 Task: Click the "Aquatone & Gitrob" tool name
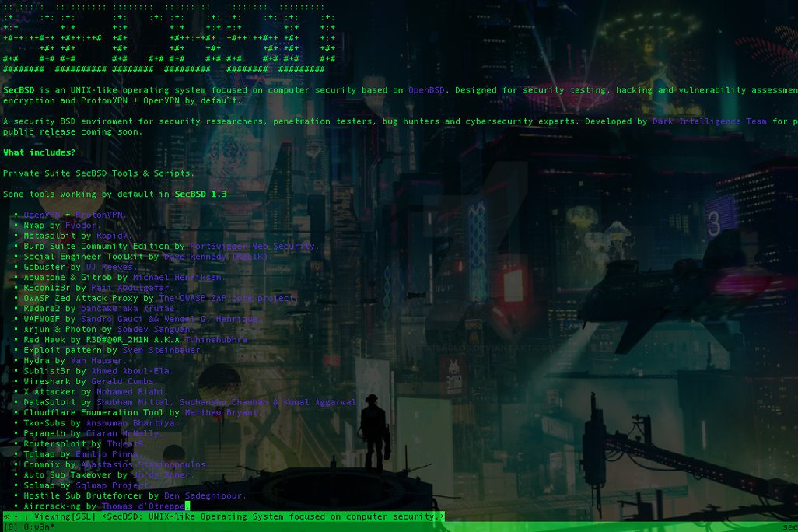click(x=68, y=278)
